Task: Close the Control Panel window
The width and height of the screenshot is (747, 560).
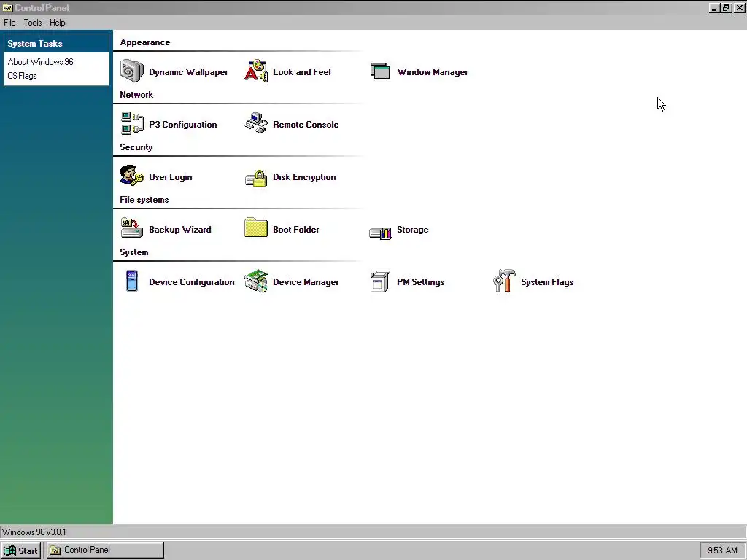Action: coord(740,7)
